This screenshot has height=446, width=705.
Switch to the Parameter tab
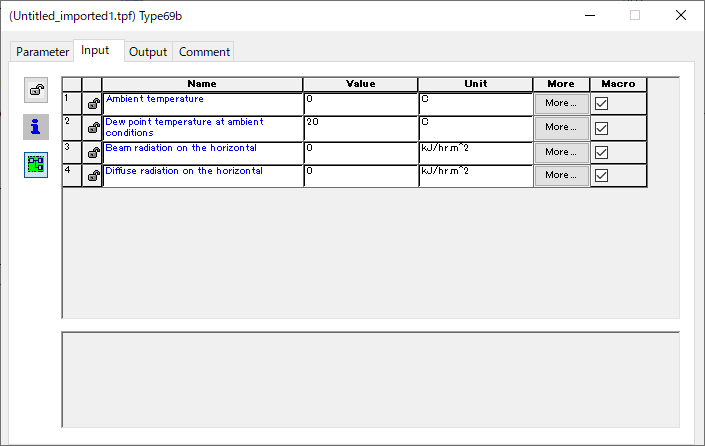[42, 52]
